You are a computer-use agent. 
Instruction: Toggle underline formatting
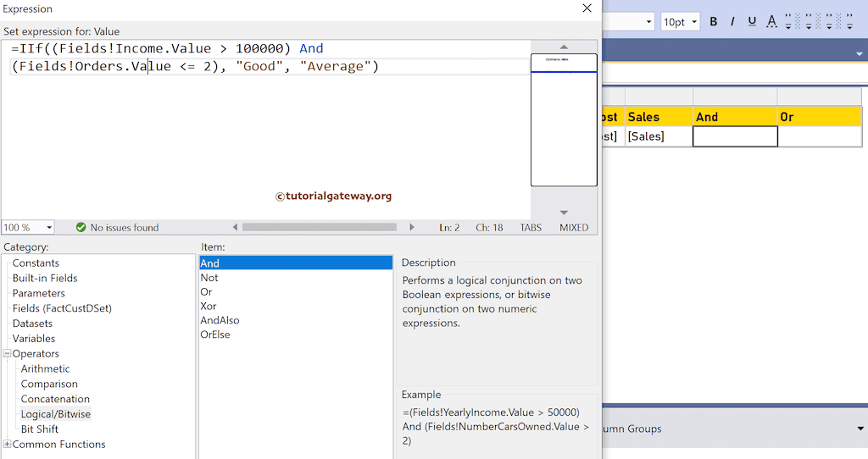tap(752, 22)
